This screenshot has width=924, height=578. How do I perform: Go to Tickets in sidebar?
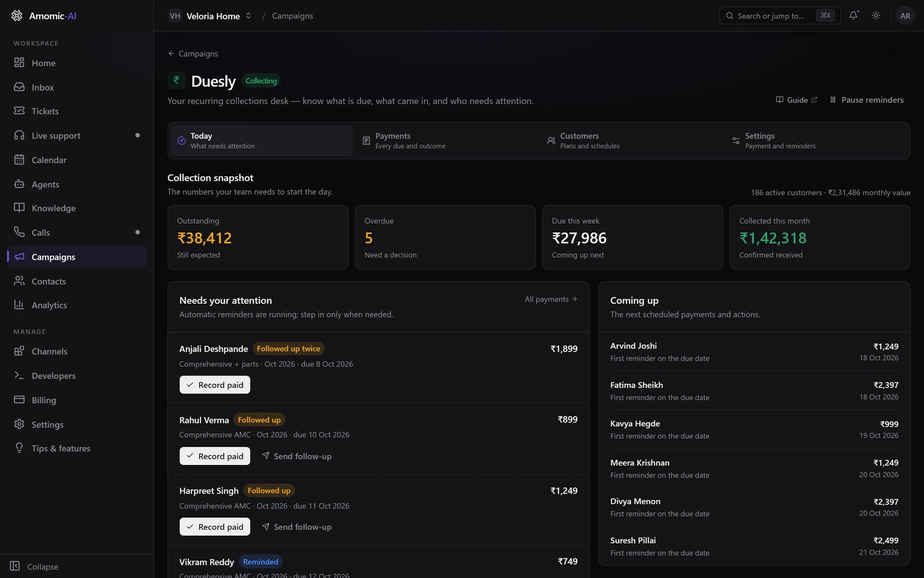click(x=77, y=111)
